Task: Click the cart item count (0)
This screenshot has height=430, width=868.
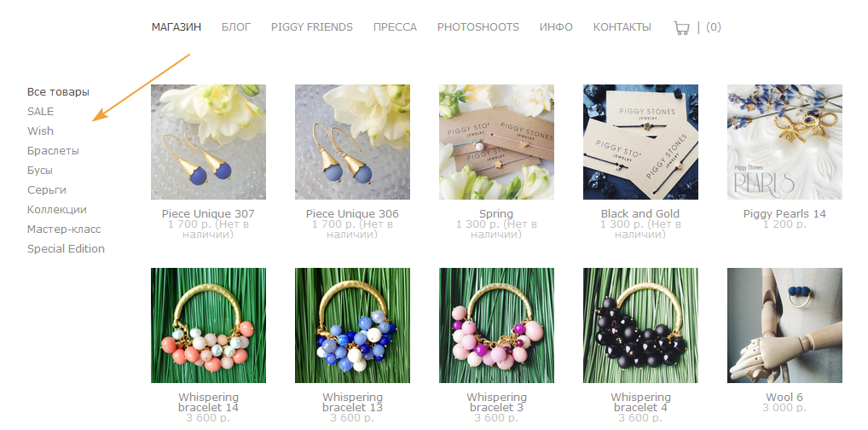Action: click(714, 27)
